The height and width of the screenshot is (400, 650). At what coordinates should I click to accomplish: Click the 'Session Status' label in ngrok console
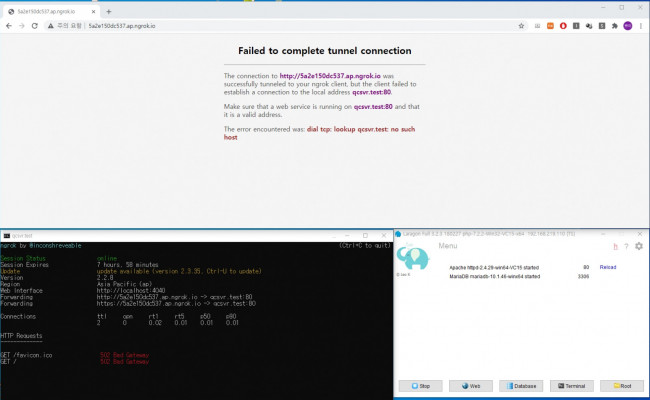point(23,258)
